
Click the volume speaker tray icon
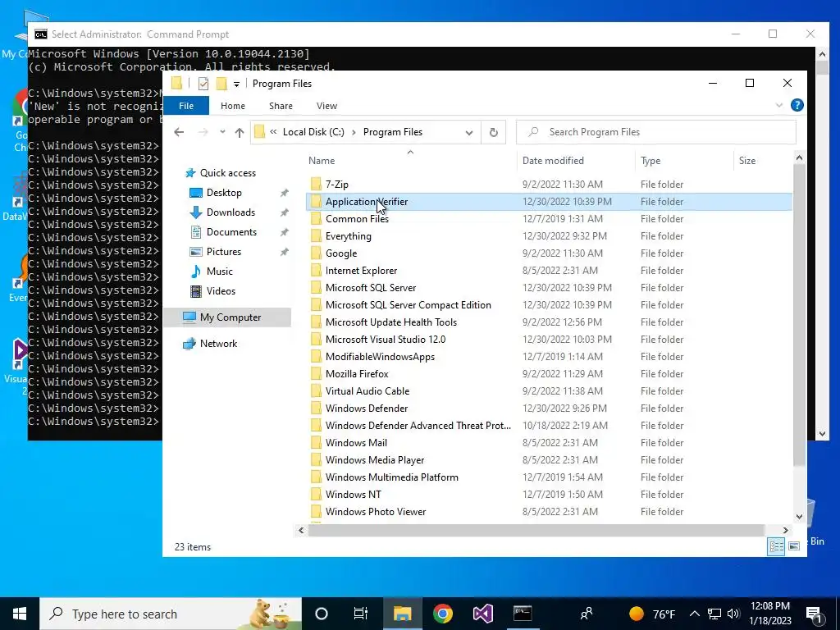[733, 614]
